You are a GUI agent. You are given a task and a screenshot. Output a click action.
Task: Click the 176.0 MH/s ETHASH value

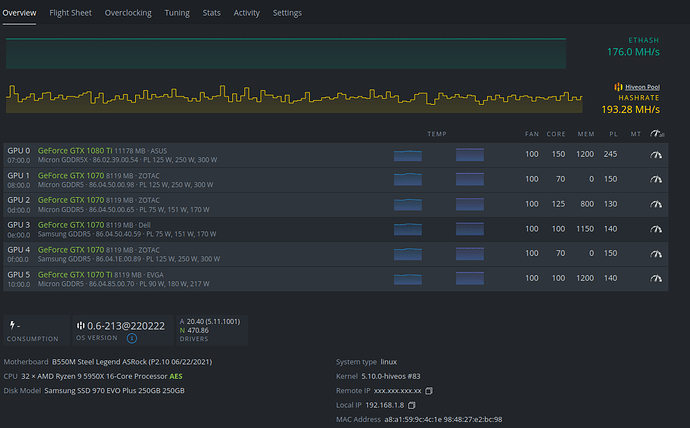coord(633,52)
